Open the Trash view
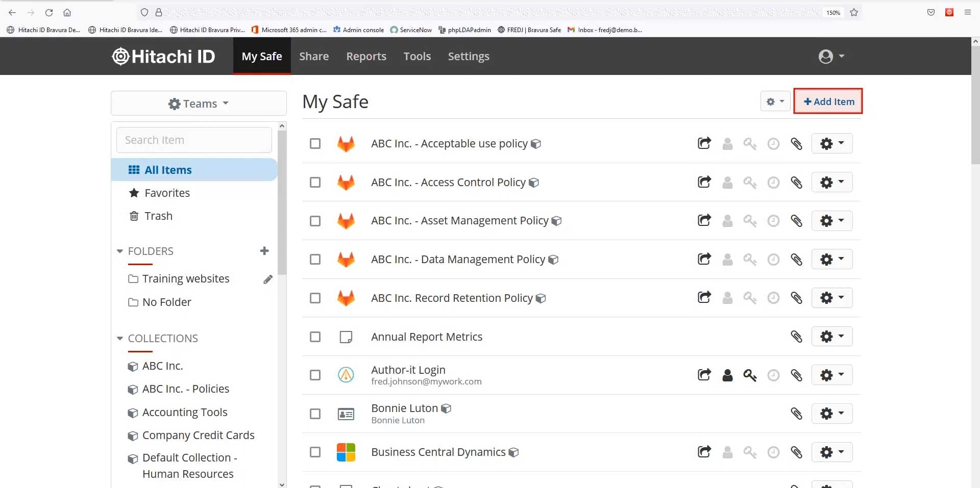Screen dimensions: 980x488 [158, 216]
